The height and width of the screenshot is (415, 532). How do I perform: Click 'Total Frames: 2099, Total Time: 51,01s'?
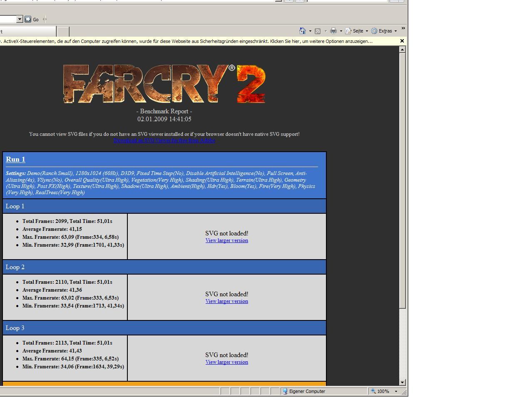67,221
